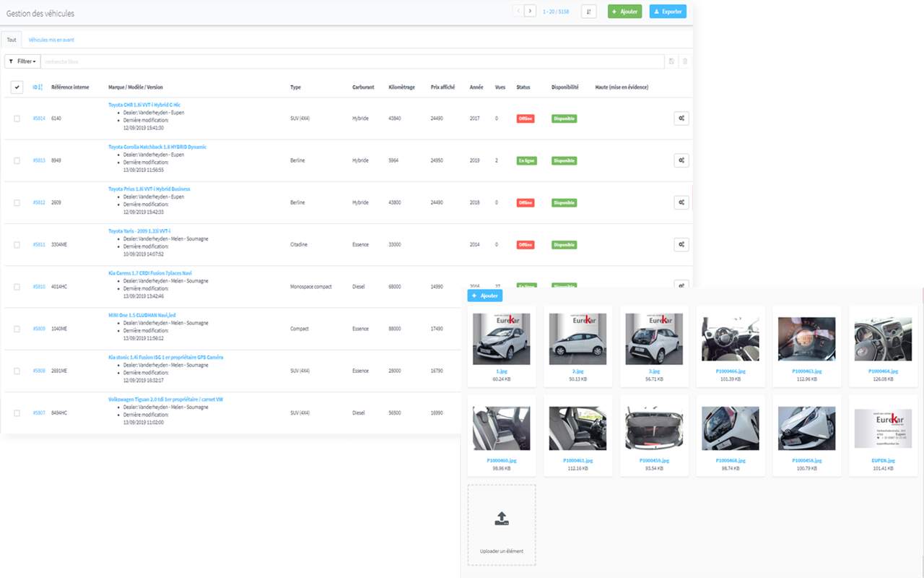This screenshot has width=924, height=578.
Task: Click the Uploader un élément upload icon
Action: (502, 518)
